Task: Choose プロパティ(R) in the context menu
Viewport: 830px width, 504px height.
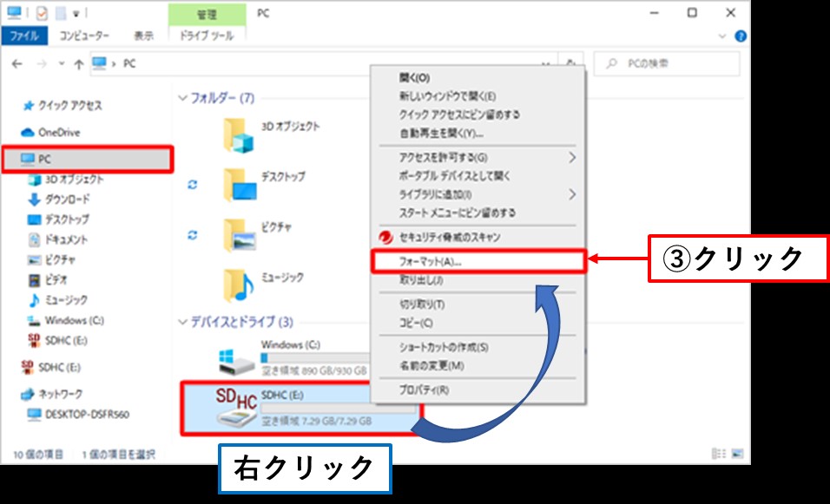Action: [424, 390]
